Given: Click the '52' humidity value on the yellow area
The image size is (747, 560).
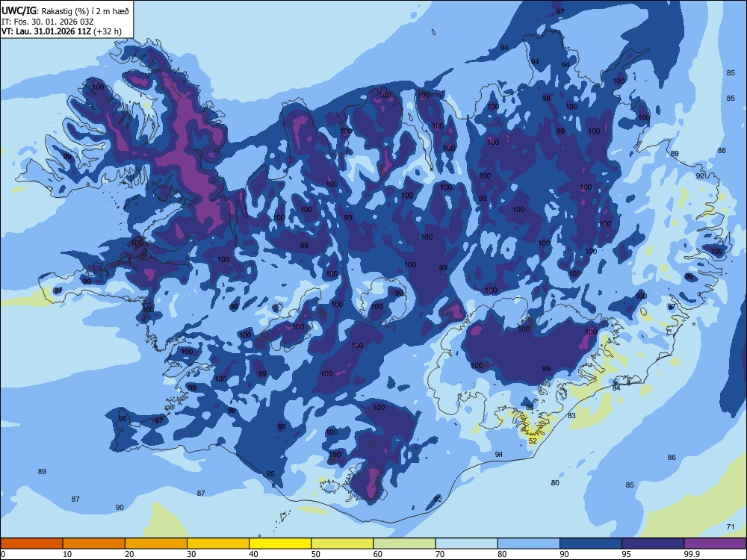Looking at the screenshot, I should 533,441.
